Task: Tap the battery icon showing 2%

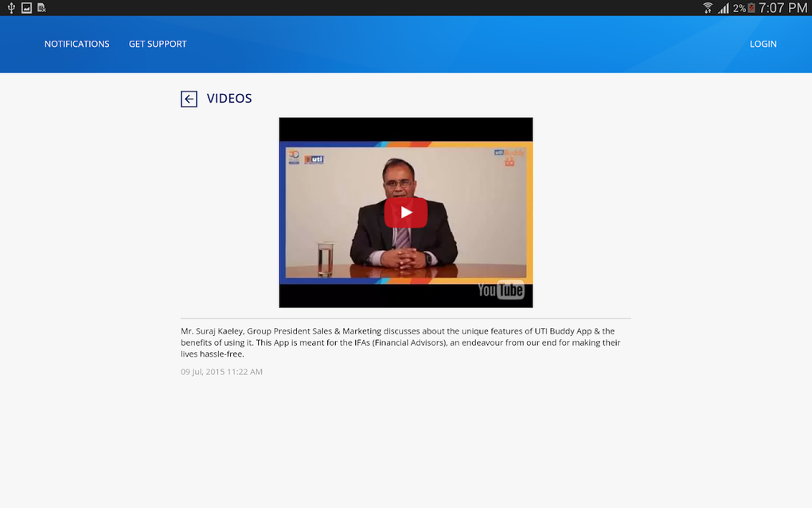Action: [x=751, y=8]
